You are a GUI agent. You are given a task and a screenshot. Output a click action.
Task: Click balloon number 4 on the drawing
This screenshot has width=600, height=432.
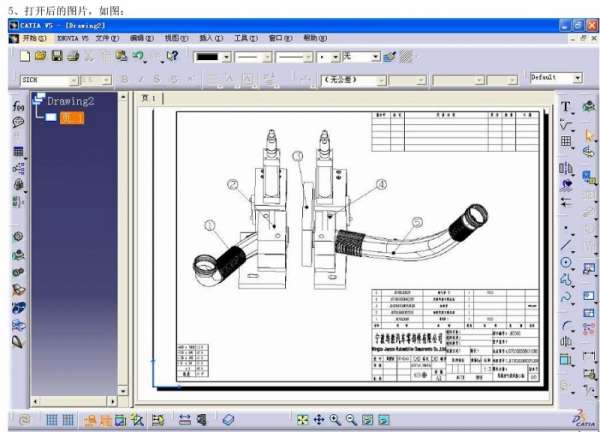pyautogui.click(x=382, y=184)
